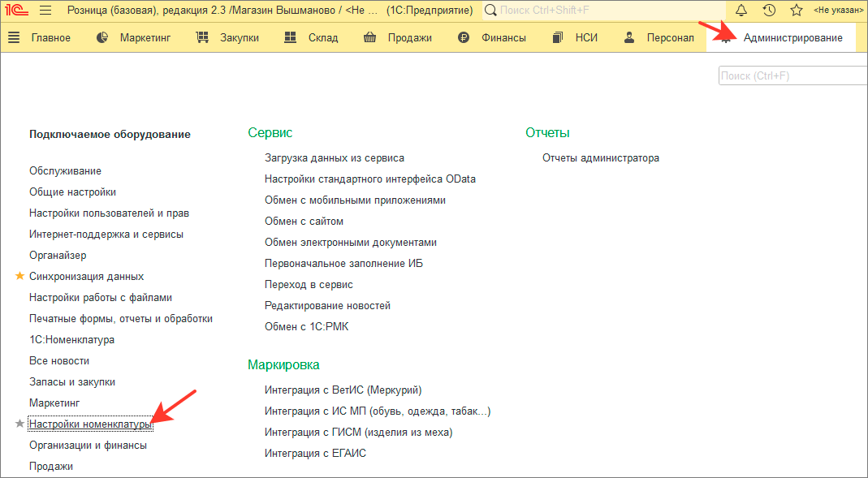Open the history clock icon

click(x=769, y=10)
